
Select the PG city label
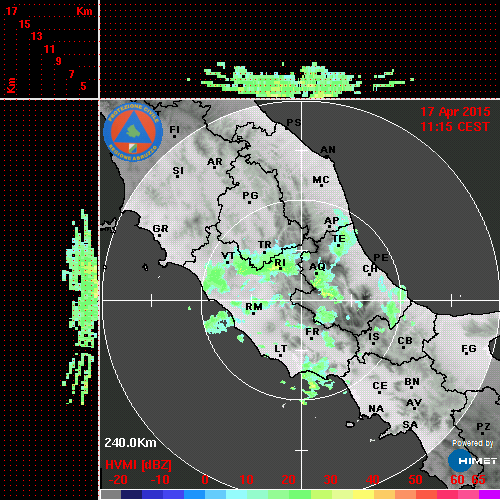250,195
